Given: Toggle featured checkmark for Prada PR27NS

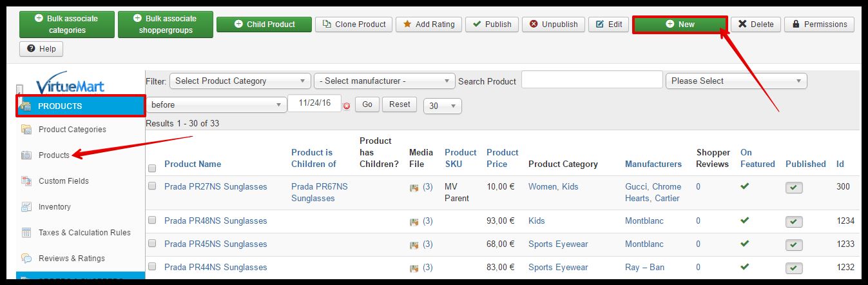Looking at the screenshot, I should click(x=745, y=186).
